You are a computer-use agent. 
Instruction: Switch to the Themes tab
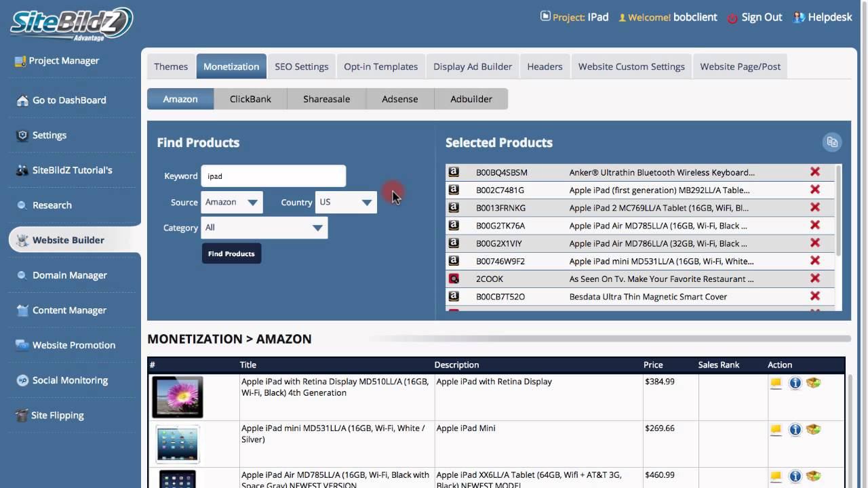[171, 66]
